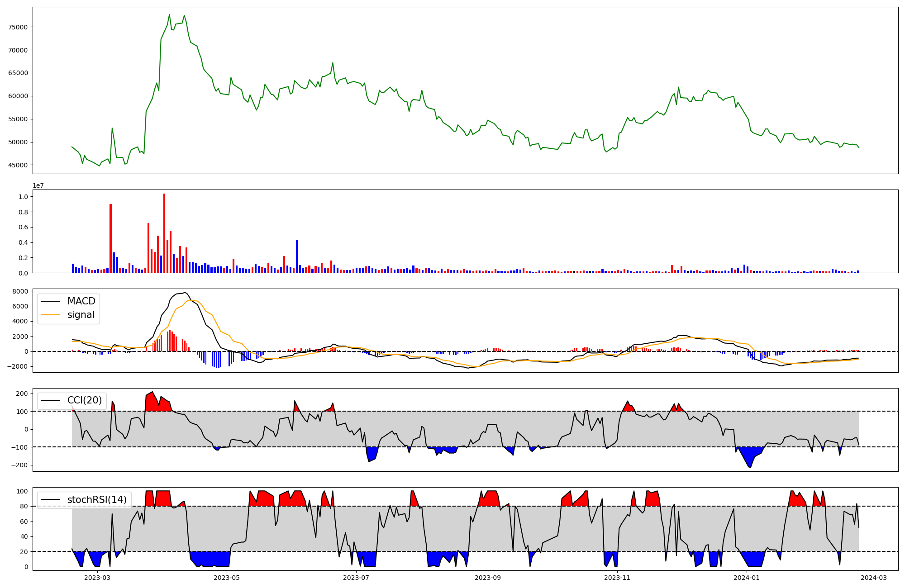The height and width of the screenshot is (588, 905).
Task: Click the 75000 price axis tick label
Action: pos(18,27)
